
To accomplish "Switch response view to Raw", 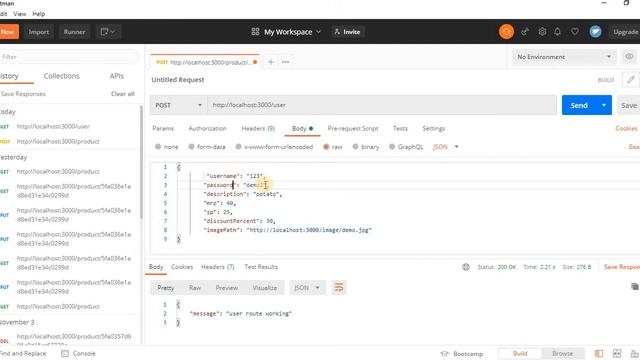I will coord(195,288).
